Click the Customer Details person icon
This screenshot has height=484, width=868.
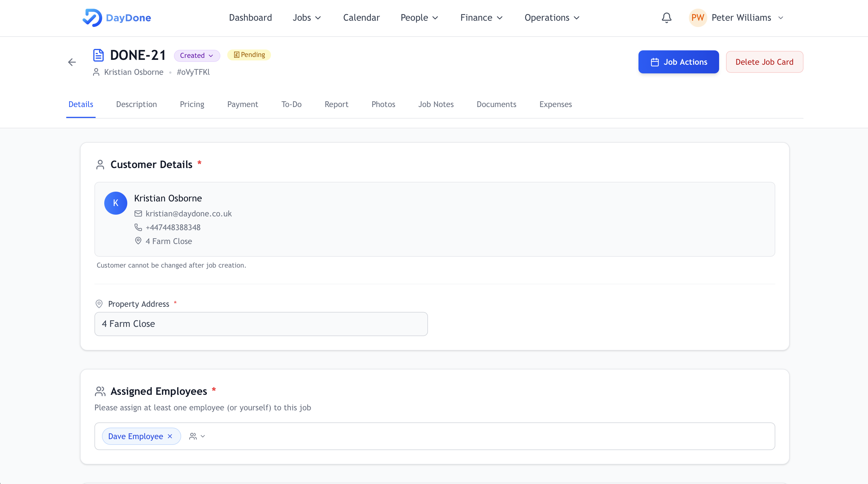(100, 165)
